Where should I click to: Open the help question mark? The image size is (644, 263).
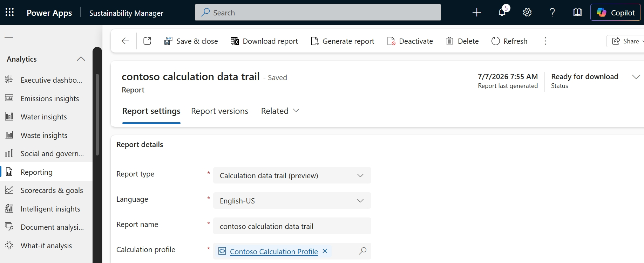(x=552, y=13)
